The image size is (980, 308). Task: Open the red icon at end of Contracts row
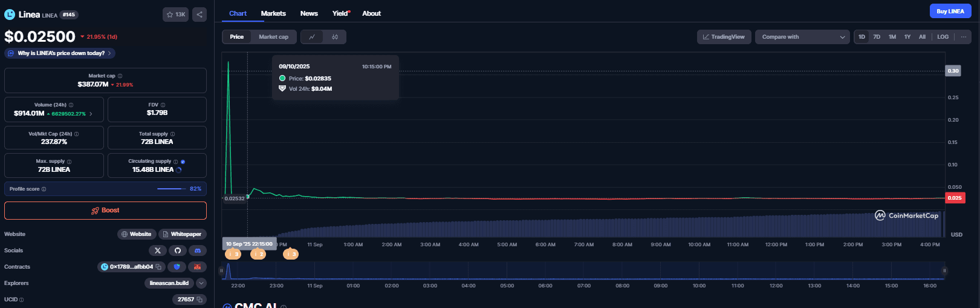[197, 267]
